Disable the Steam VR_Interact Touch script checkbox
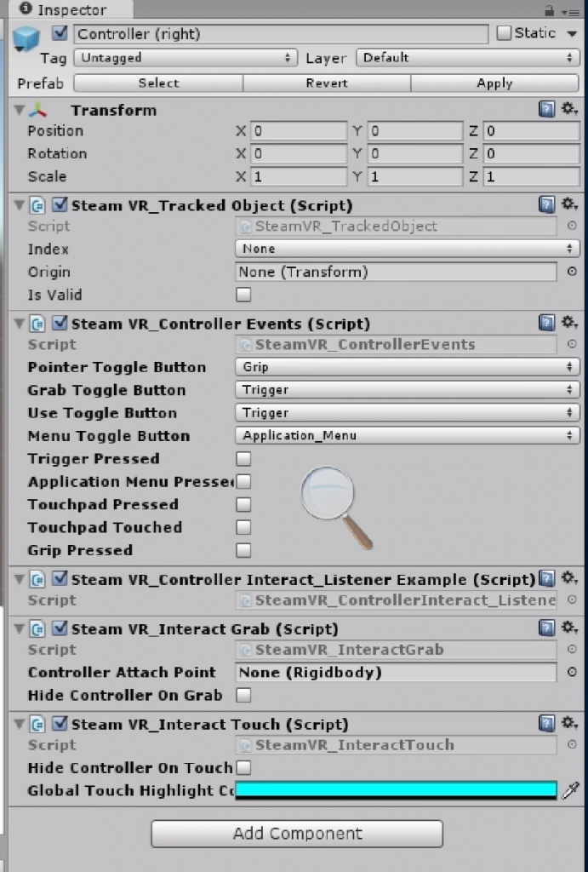Screen dimensions: 588x872 [60, 724]
